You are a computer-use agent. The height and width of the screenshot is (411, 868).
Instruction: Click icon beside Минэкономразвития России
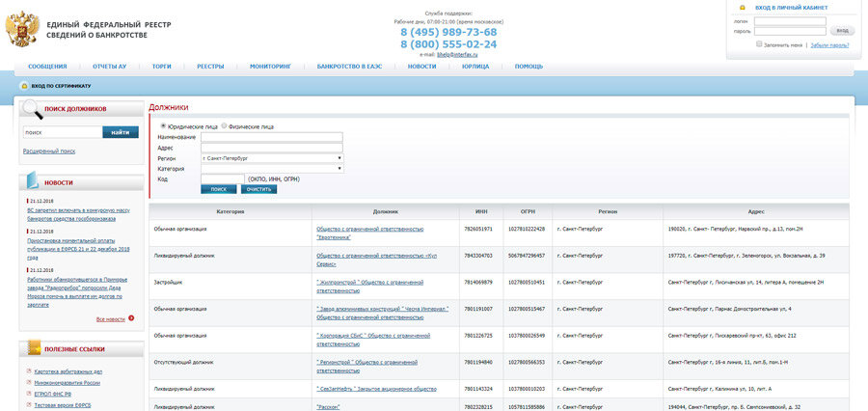pyautogui.click(x=28, y=382)
